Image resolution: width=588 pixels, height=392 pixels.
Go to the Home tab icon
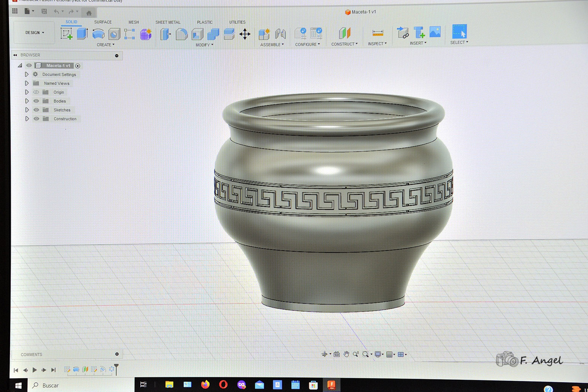point(89,13)
